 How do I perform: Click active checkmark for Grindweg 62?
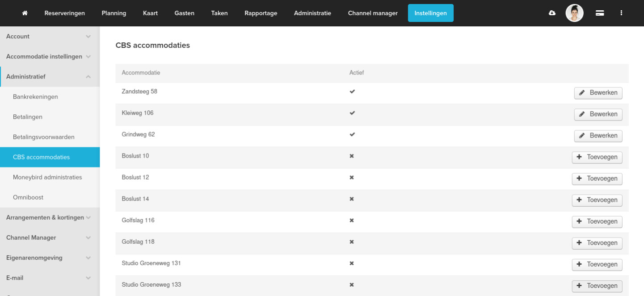[352, 134]
